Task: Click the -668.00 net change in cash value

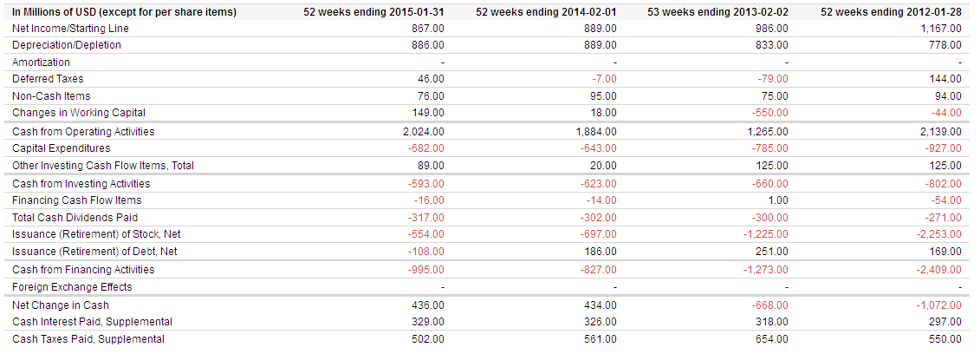Action: click(770, 305)
